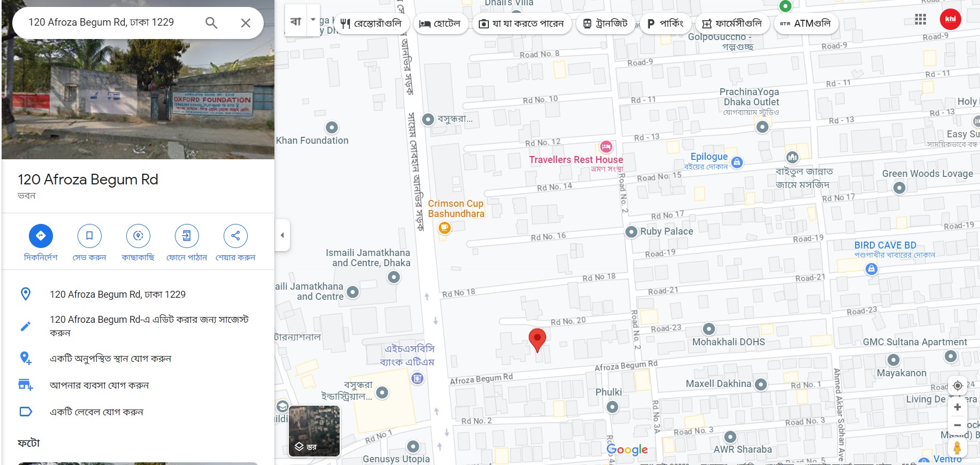
Task: Open Street View pegman icon
Action: 958,448
